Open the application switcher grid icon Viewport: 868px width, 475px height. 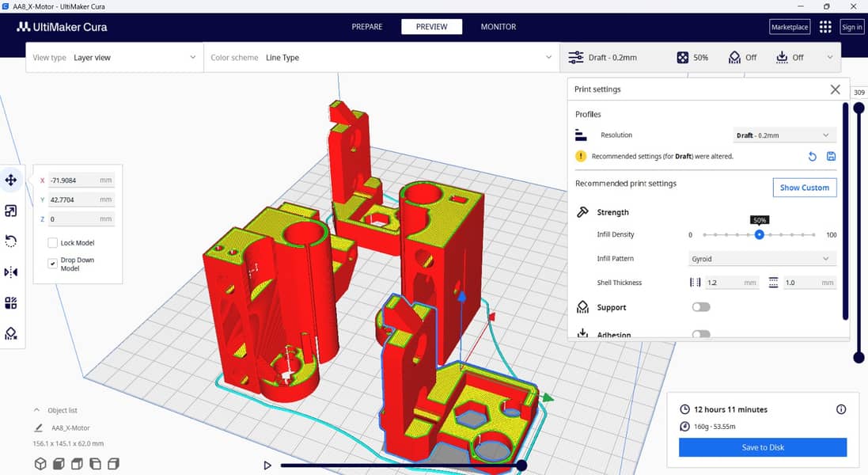pos(825,27)
